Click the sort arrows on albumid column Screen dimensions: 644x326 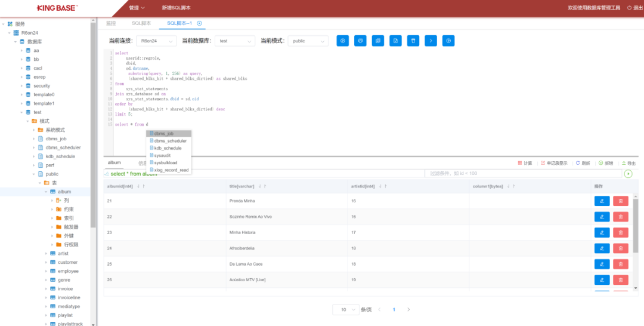pos(141,186)
